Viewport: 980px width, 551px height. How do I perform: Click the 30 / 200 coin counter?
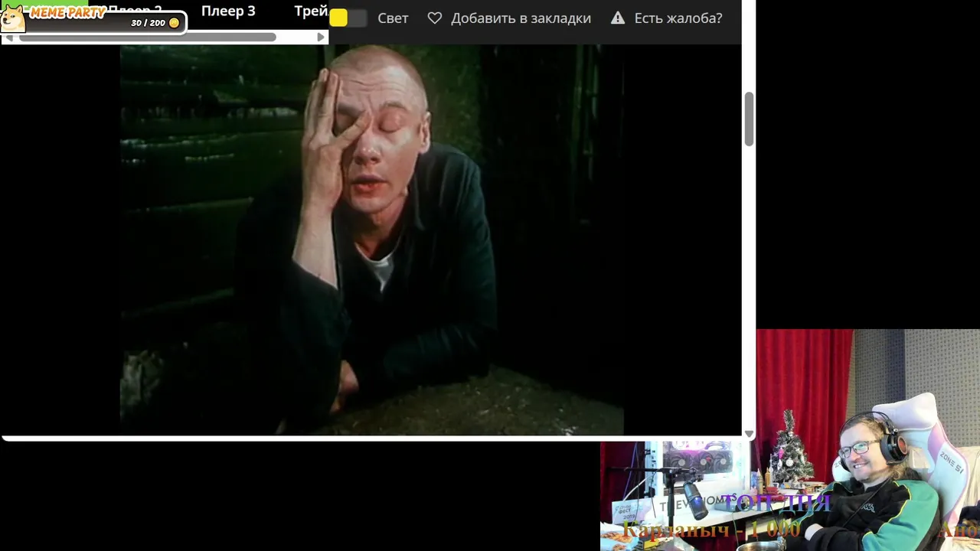coord(155,23)
